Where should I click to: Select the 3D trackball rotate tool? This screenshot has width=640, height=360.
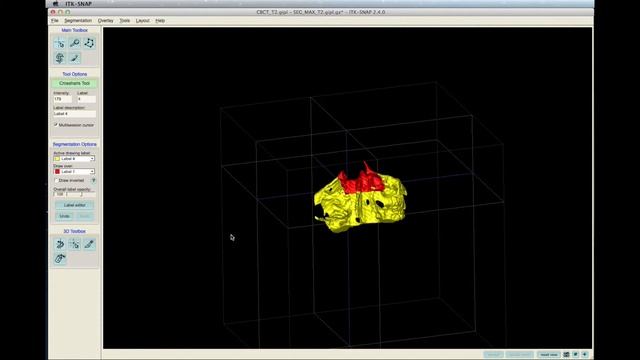click(60, 244)
